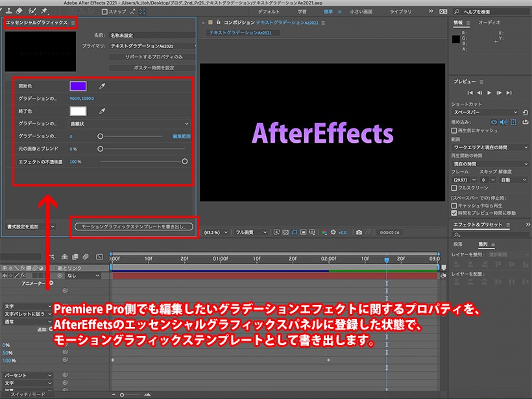Switch to the ライブラリ workspace
Viewport: 532px width, 399px height.
coord(401,12)
